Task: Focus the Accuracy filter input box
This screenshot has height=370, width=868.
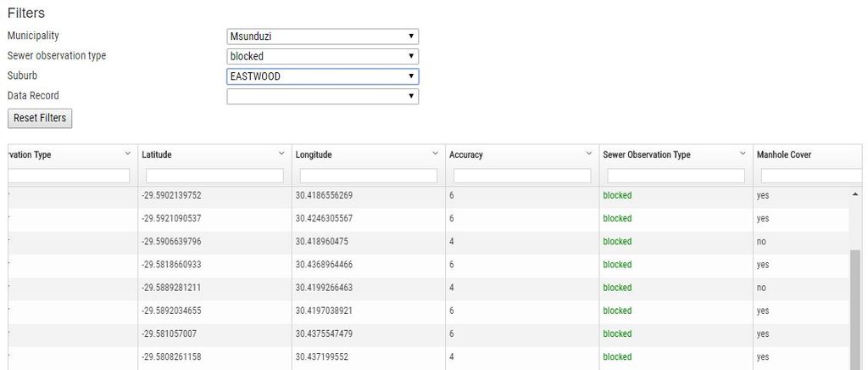Action: pyautogui.click(x=522, y=176)
